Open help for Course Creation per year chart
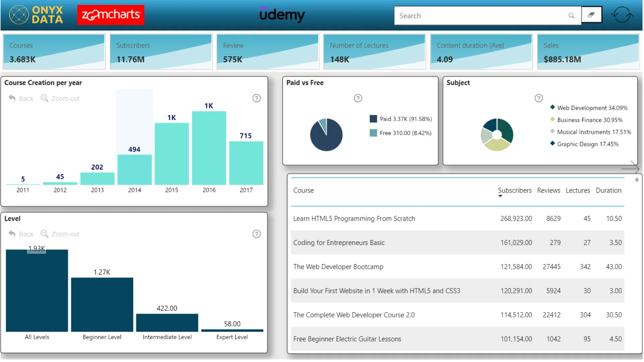The width and height of the screenshot is (644, 362). pyautogui.click(x=257, y=98)
